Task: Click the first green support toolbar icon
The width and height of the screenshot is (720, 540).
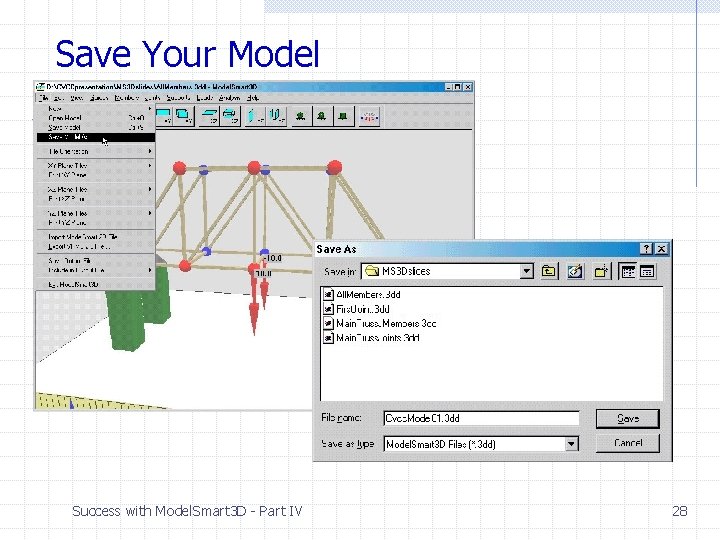Action: (301, 116)
